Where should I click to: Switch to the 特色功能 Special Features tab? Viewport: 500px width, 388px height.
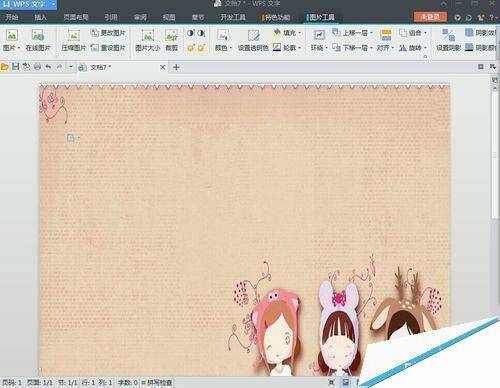[x=277, y=17]
